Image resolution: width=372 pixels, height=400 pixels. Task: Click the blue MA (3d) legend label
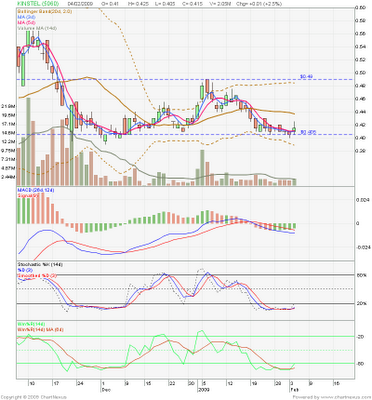(25, 17)
